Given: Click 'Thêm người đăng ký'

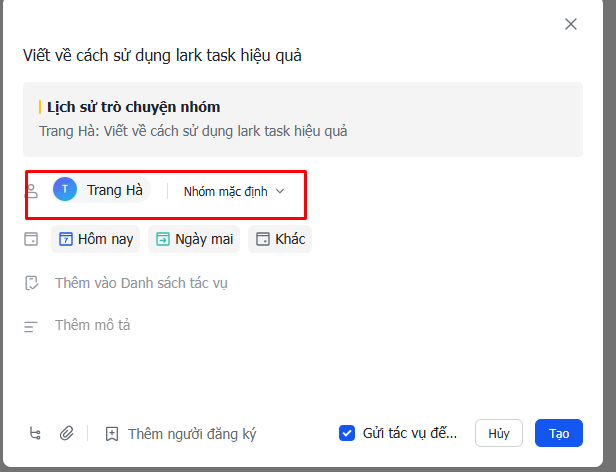Looking at the screenshot, I should (x=192, y=434).
